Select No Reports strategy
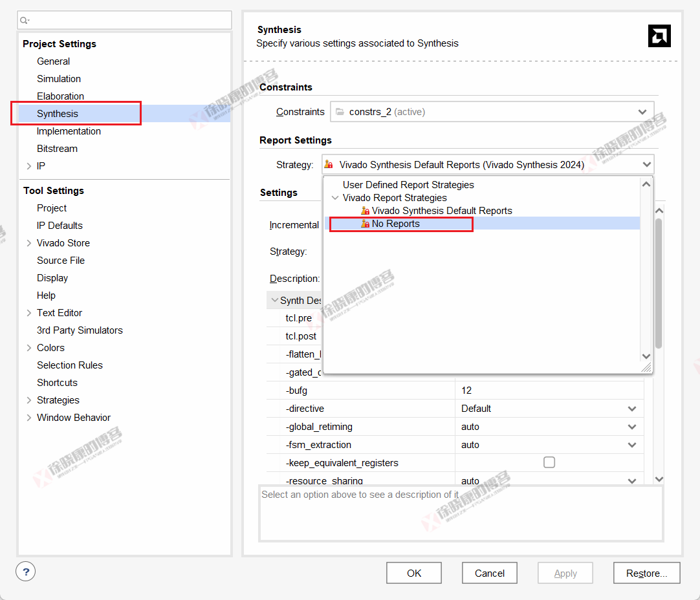Viewport: 700px width, 600px height. [482, 224]
